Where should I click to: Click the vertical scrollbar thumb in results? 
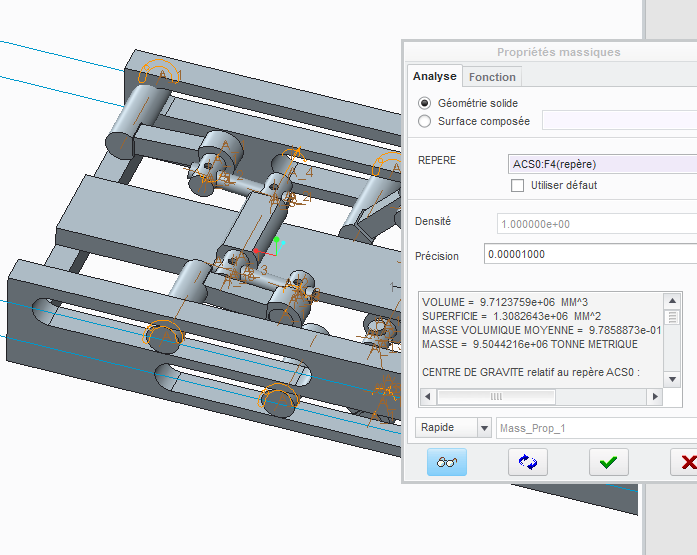coord(673,318)
